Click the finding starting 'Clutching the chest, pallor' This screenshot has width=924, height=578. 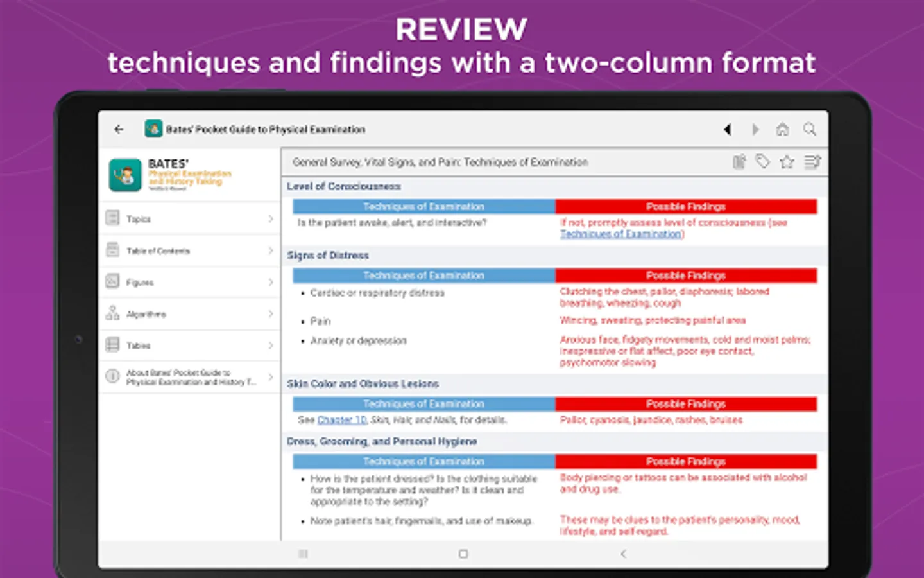664,297
